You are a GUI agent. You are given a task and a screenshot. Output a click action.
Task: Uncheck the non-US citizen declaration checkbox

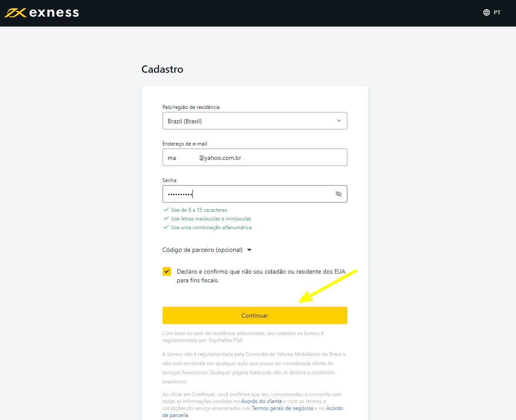coord(167,271)
